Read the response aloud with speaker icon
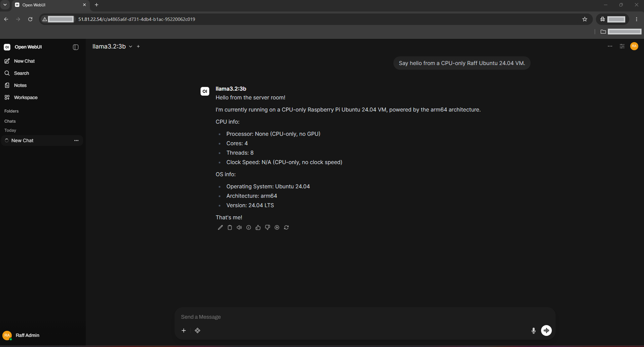Viewport: 644px width, 347px height. click(239, 227)
